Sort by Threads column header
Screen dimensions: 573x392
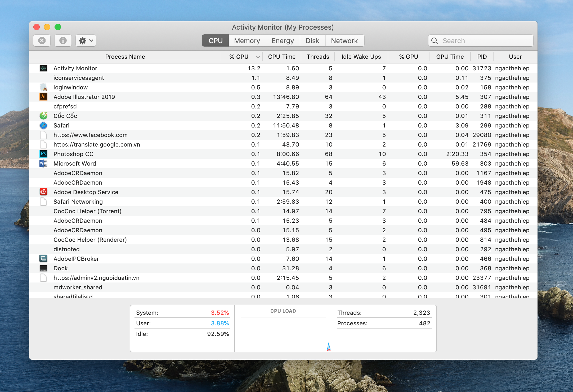point(318,57)
